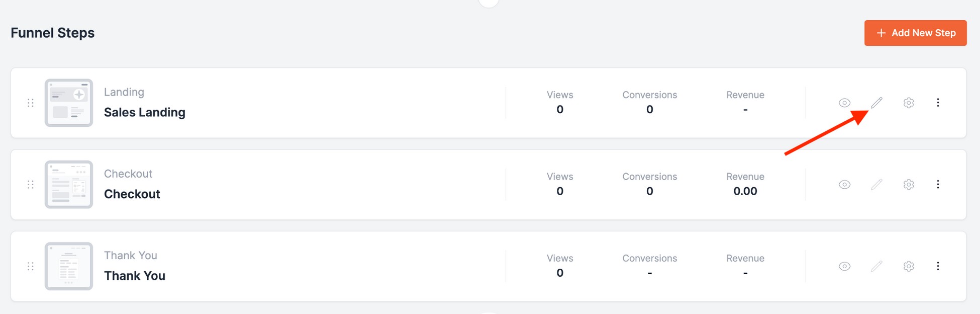This screenshot has width=980, height=314.
Task: Click the Add New Step button
Action: click(x=916, y=33)
